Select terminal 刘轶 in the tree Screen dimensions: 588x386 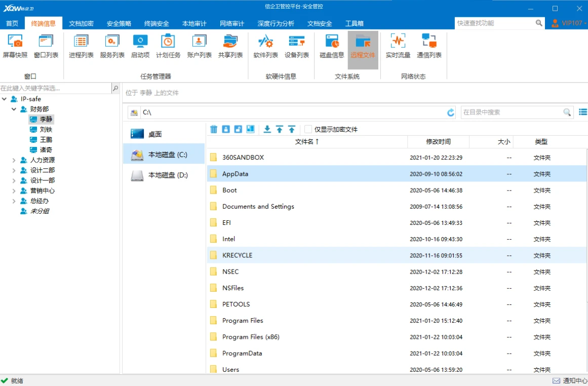[42, 129]
